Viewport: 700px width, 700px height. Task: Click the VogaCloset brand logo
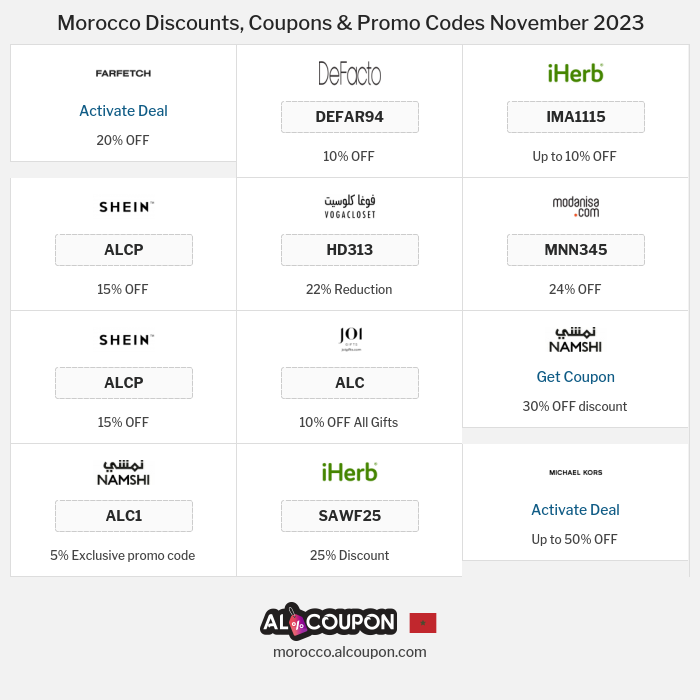coord(349,206)
